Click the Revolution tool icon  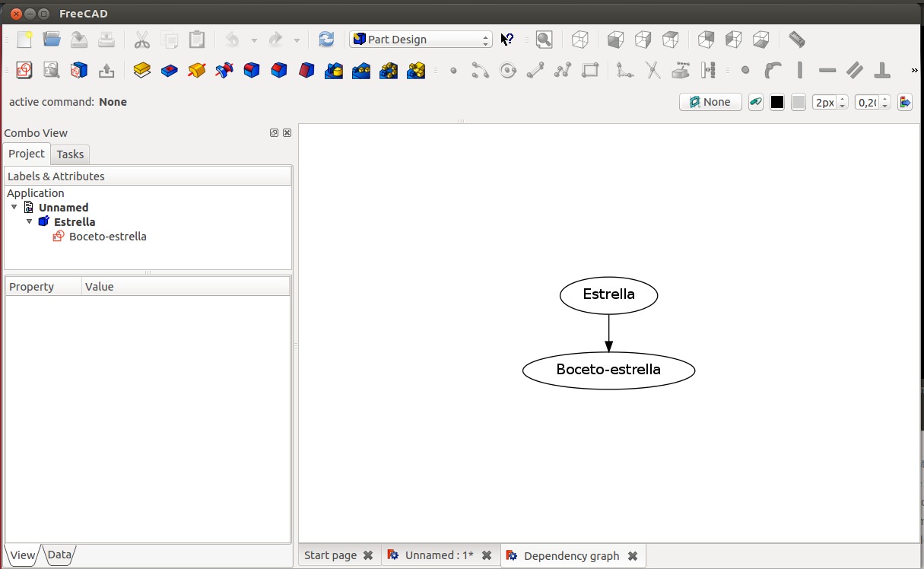point(197,71)
